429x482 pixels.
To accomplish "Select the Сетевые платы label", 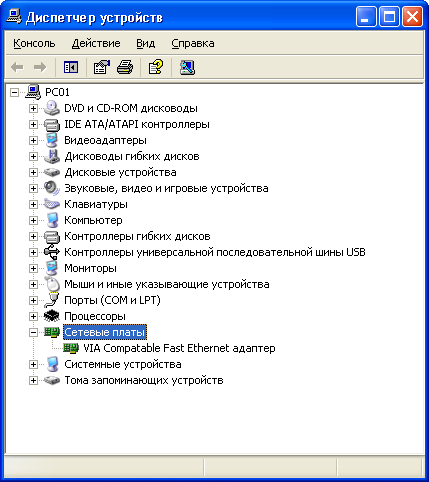I will [105, 332].
